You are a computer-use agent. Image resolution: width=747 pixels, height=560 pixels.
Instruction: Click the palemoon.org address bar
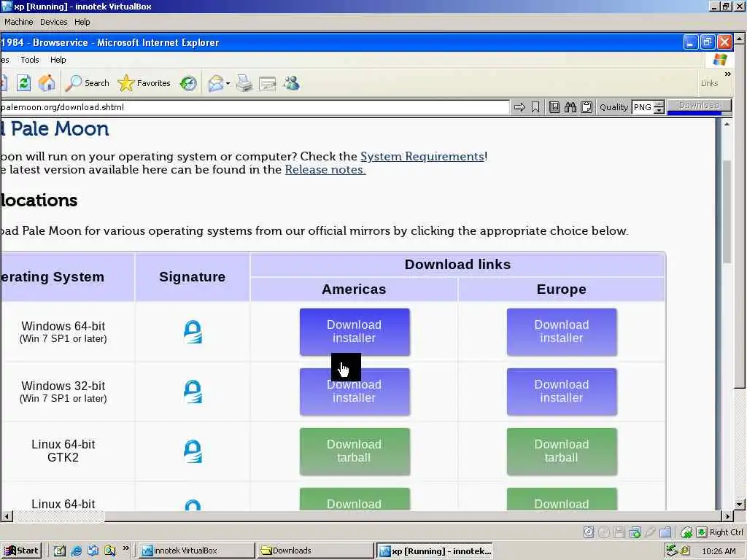pos(255,107)
